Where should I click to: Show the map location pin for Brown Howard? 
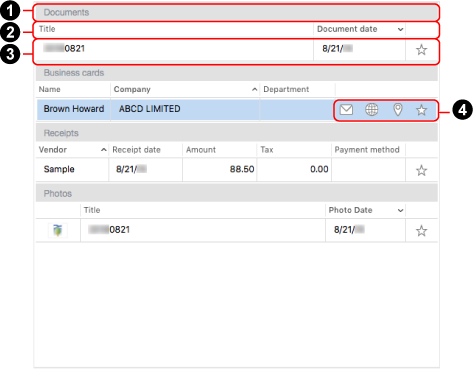pos(398,109)
